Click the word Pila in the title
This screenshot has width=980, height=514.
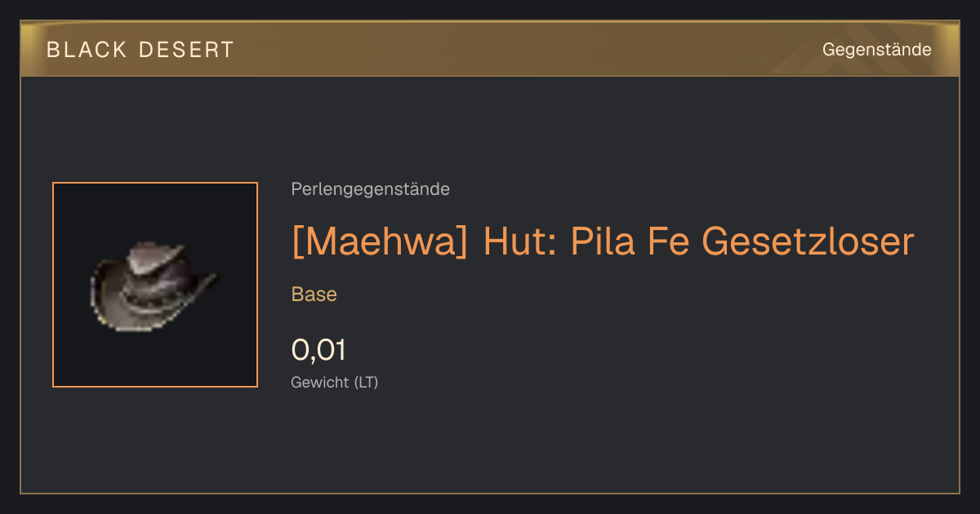603,241
